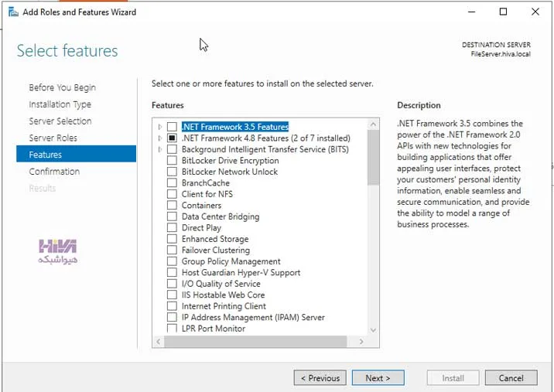Expand Background Intelligent Transfer Service node
Screen dimensions: 554x392
pos(160,149)
